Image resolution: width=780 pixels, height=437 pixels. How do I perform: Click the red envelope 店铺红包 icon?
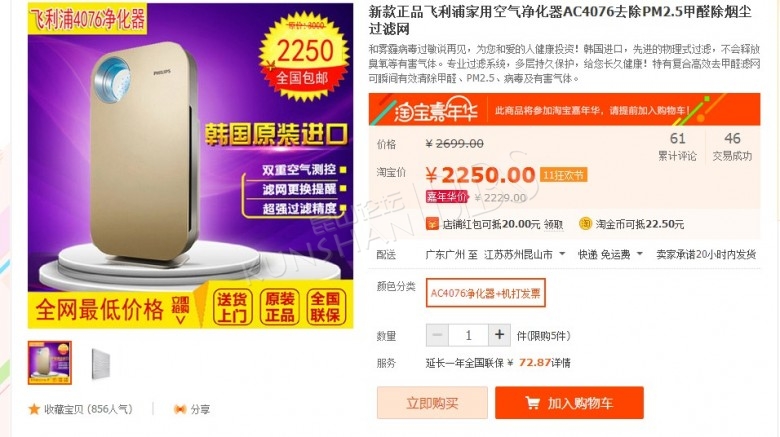point(432,224)
